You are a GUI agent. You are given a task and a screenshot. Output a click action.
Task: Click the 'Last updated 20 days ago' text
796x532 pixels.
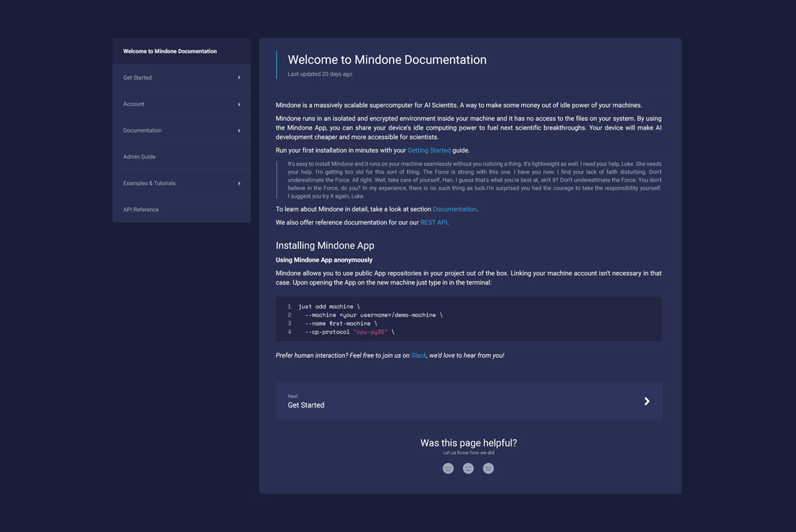point(320,74)
